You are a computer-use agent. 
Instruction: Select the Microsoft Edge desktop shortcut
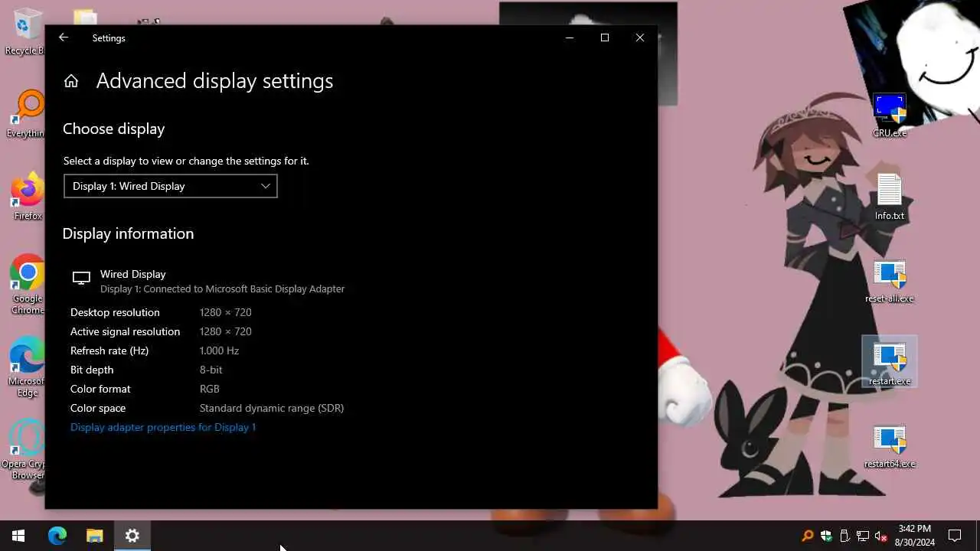(x=28, y=367)
